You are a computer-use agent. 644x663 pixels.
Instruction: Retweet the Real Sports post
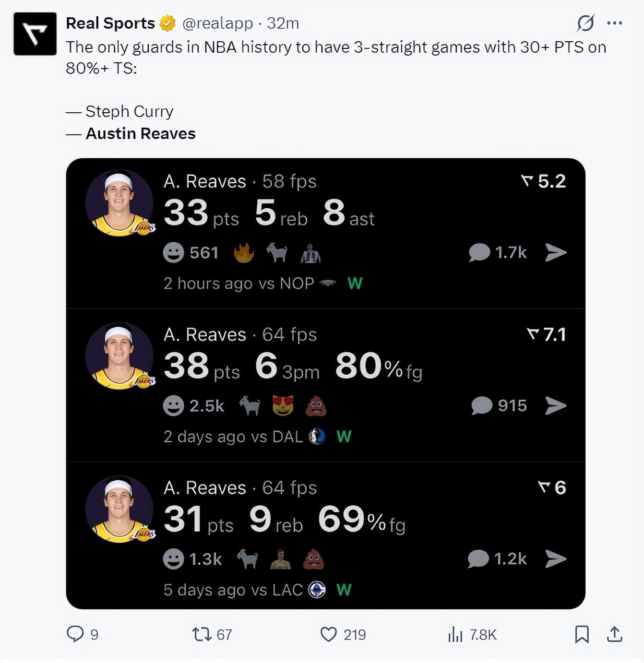202,634
